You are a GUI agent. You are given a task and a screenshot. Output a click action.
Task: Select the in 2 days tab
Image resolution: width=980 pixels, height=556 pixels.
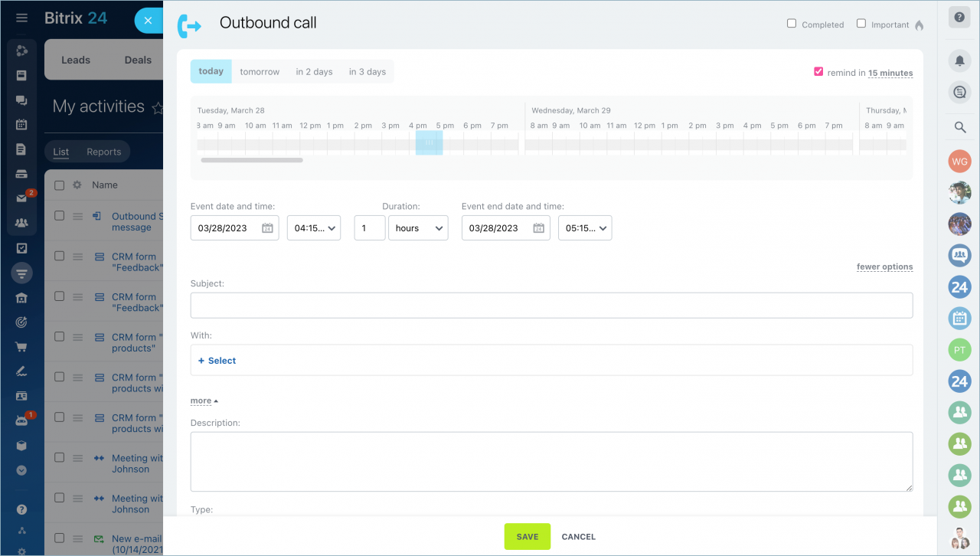(x=314, y=71)
